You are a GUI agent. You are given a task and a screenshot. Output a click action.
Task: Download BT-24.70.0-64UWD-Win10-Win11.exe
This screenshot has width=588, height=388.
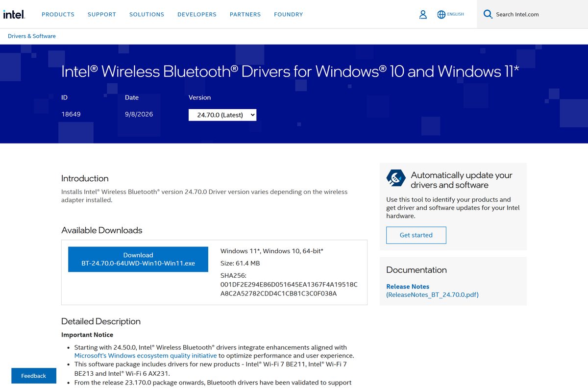138,259
